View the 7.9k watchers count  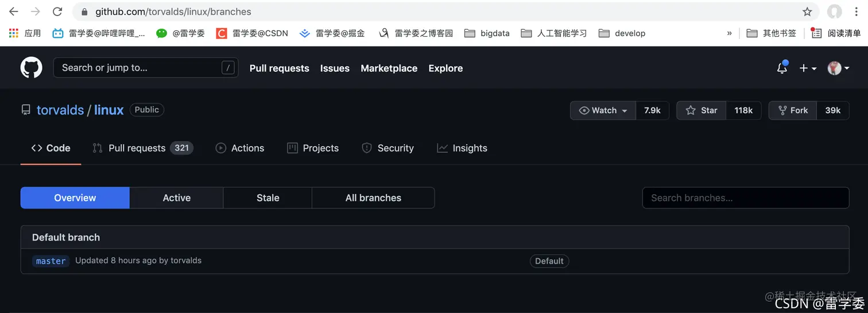pyautogui.click(x=652, y=110)
